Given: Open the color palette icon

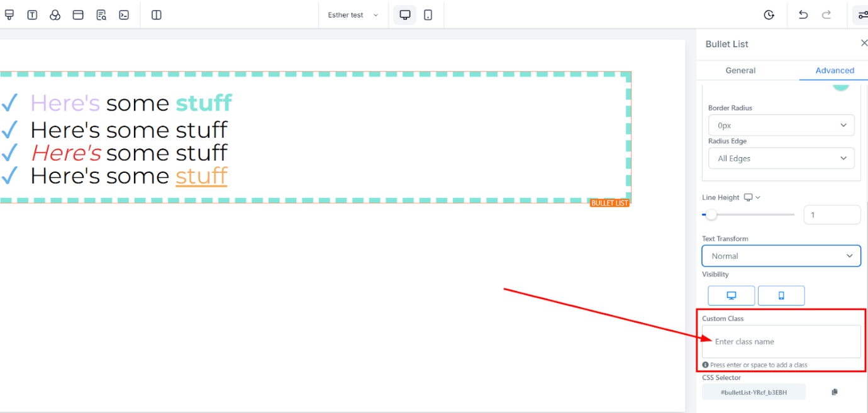Looking at the screenshot, I should [x=55, y=15].
